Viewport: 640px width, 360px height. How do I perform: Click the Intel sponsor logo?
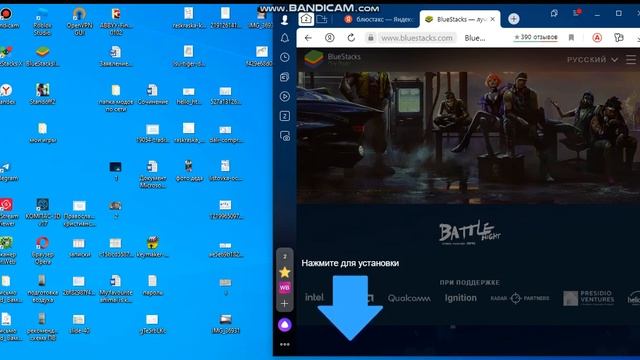click(x=314, y=297)
